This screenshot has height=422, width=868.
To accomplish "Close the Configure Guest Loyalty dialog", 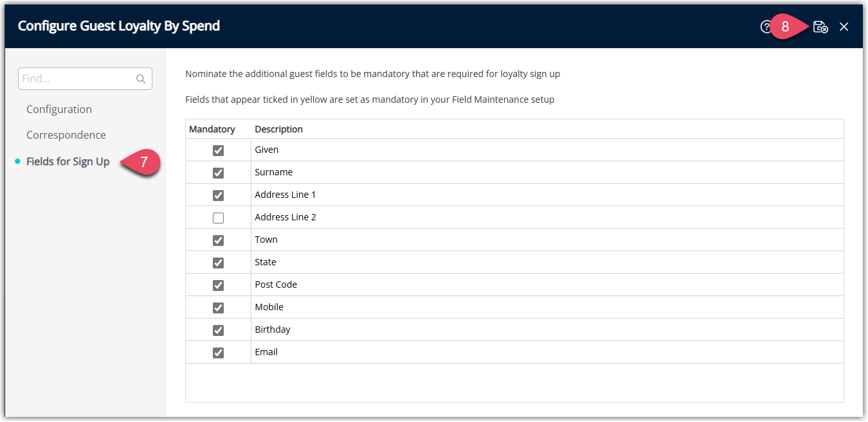I will coord(844,27).
